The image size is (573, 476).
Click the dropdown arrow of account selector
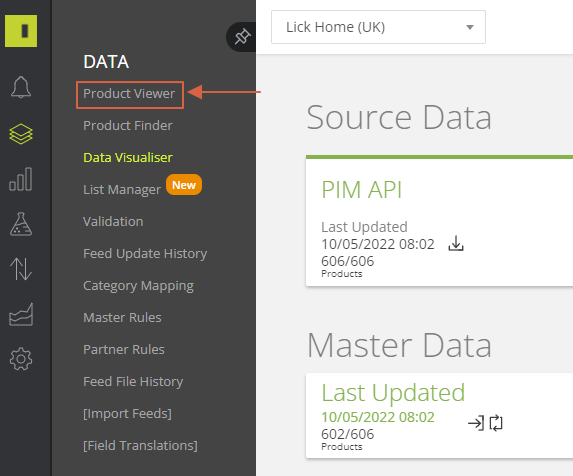pyautogui.click(x=470, y=27)
